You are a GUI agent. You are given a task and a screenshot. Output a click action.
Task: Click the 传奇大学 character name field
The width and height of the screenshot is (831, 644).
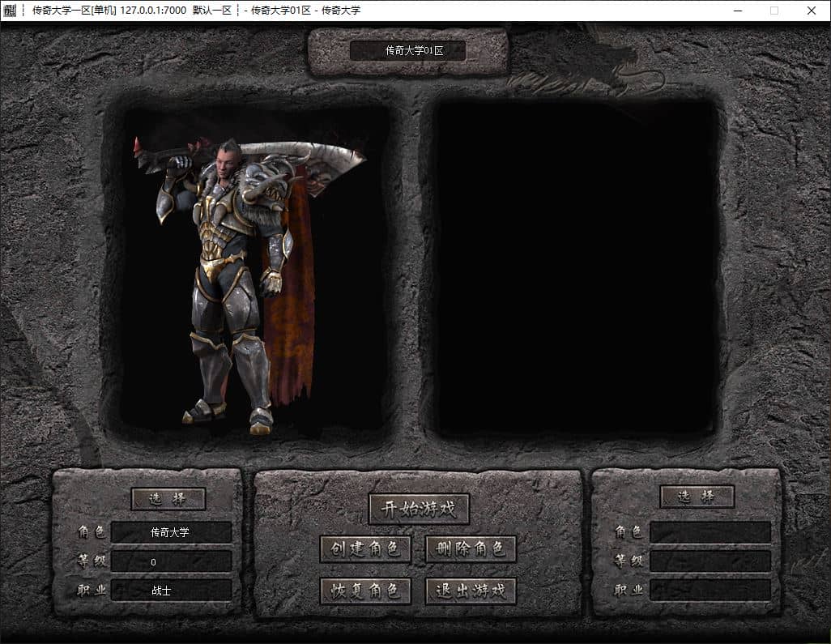point(171,532)
